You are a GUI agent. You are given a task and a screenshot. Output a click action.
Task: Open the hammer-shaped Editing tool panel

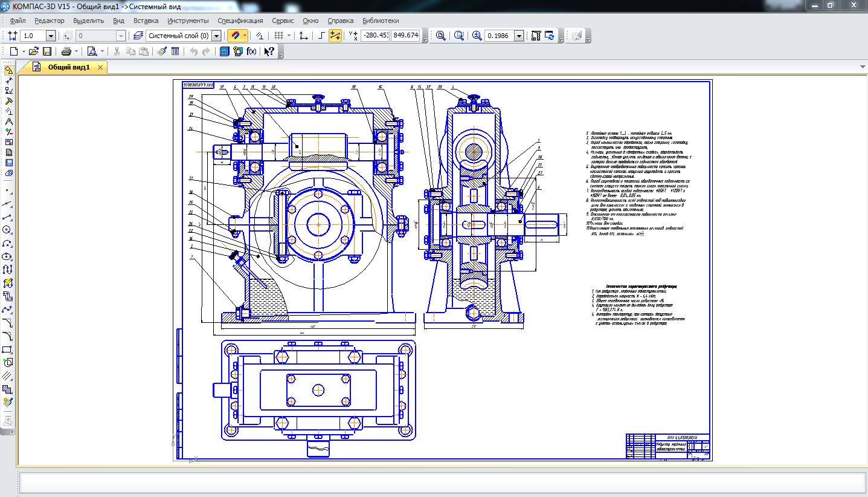click(x=8, y=101)
